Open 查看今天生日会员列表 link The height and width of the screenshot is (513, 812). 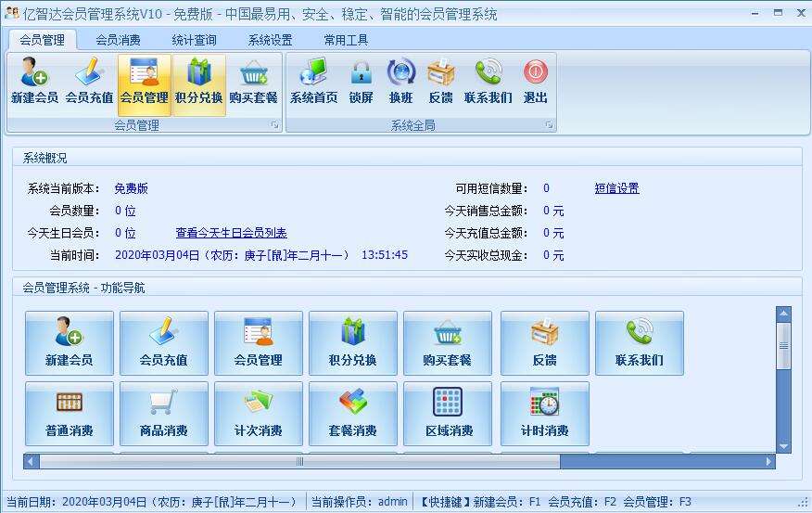[x=231, y=233]
